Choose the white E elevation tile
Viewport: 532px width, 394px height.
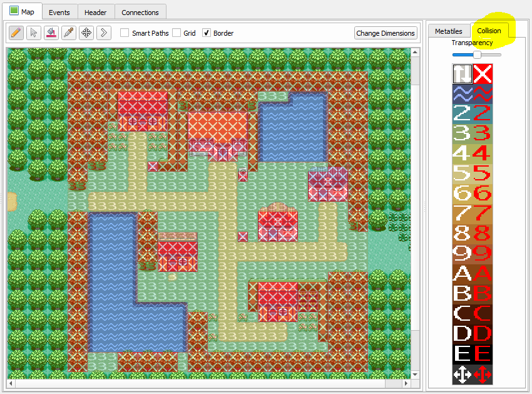point(463,354)
